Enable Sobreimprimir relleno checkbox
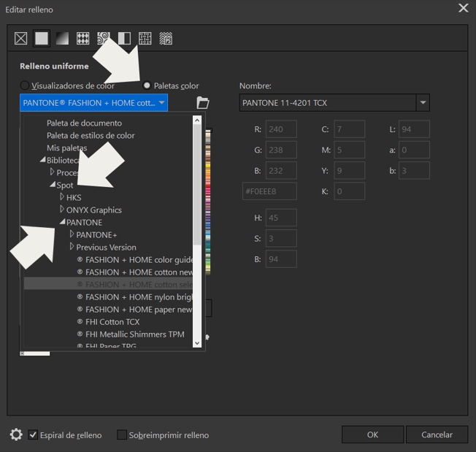Viewport: 476px width, 452px height. (x=122, y=434)
